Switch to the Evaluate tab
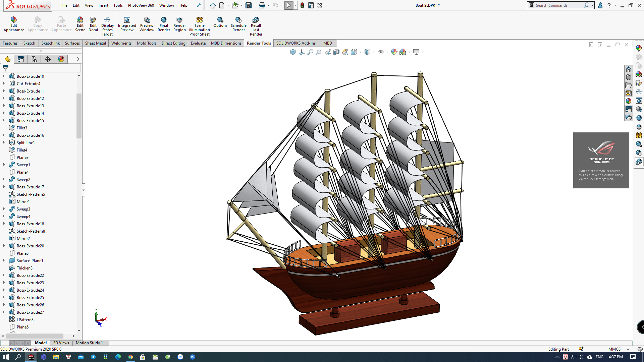The height and width of the screenshot is (362, 644). (x=198, y=43)
